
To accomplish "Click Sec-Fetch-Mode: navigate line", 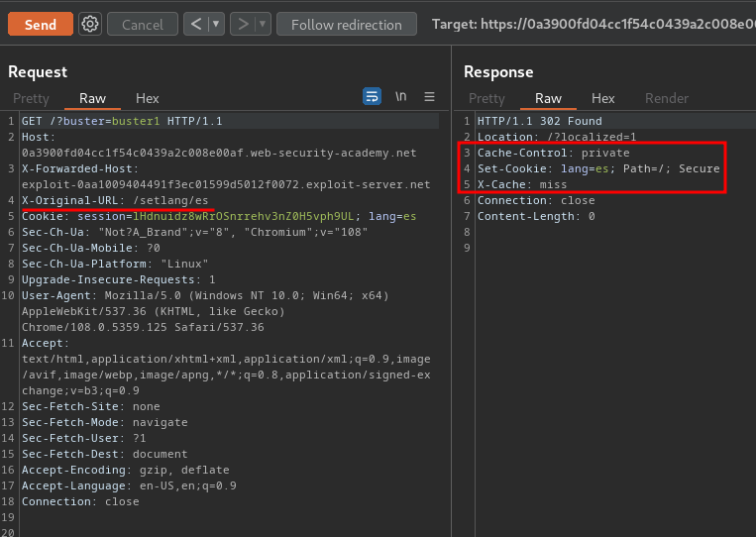I will tap(105, 422).
